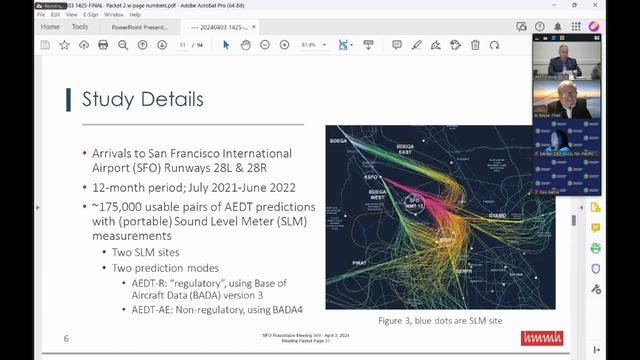This screenshot has width=640, height=360.
Task: Go to previous page arrow
Action: [x=142, y=45]
